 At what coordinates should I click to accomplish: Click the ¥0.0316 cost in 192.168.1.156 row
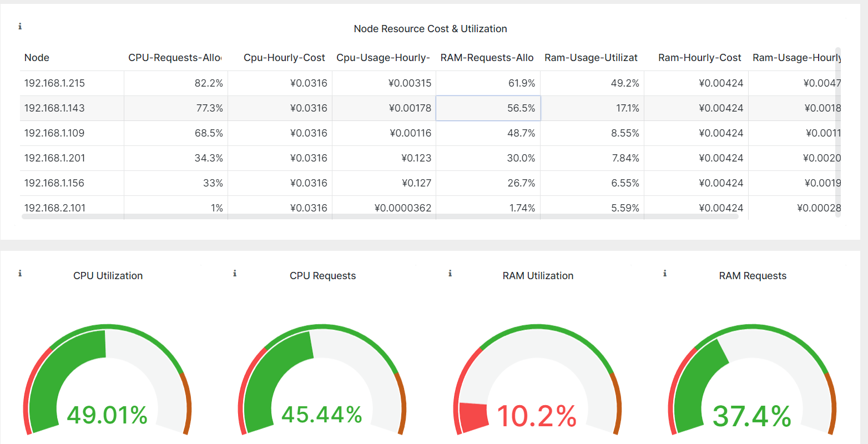(280, 183)
